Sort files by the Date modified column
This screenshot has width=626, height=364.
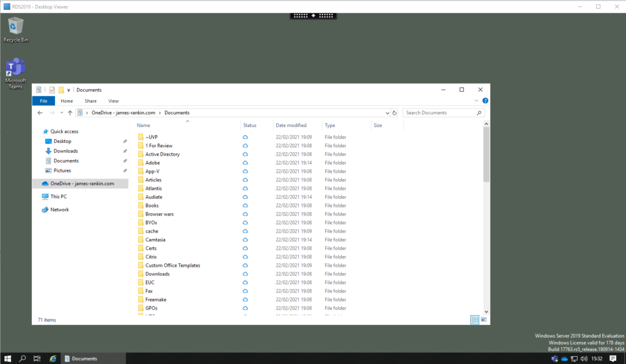291,125
